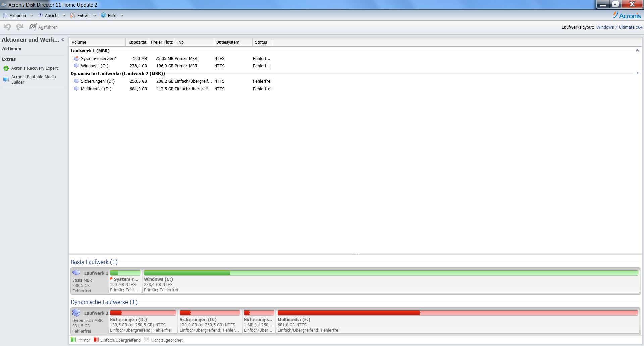Click the 681,0 GB capacity value
The width and height of the screenshot is (644, 346).
[x=138, y=89]
